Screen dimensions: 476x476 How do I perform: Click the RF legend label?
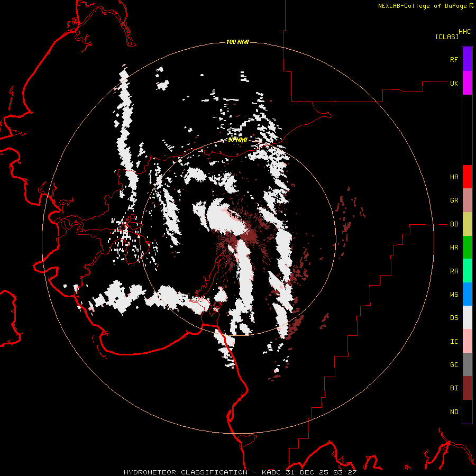[x=454, y=59]
